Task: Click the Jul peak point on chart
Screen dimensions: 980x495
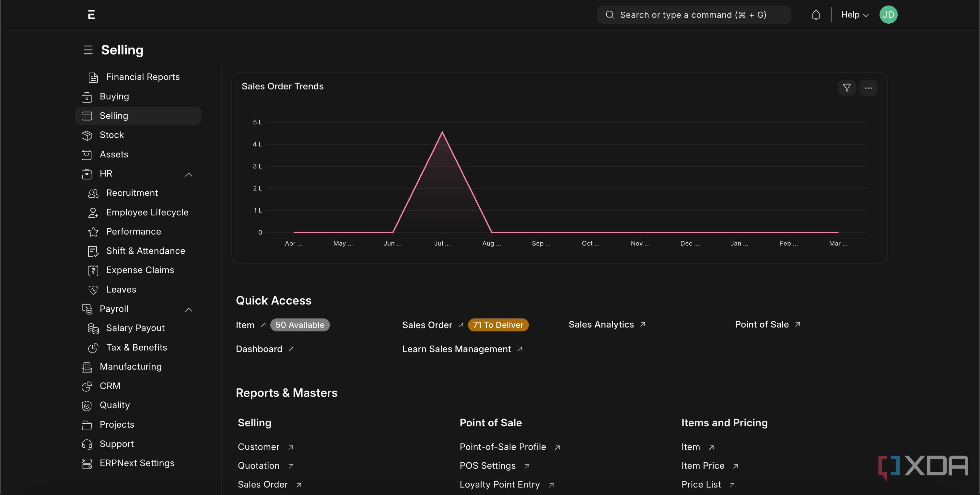Action: click(442, 132)
